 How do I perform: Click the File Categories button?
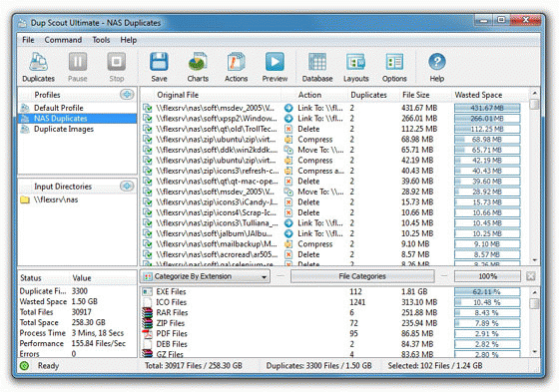coord(362,276)
